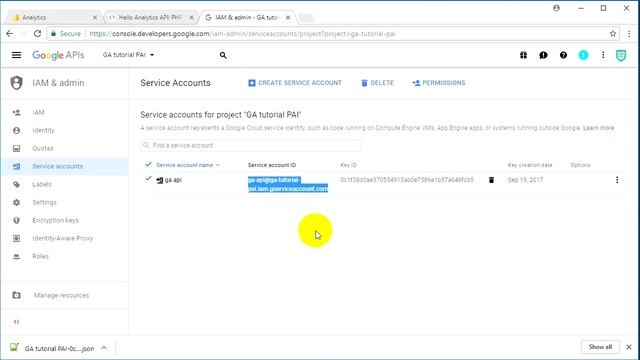
Task: Click the shield extension icon in header
Action: point(621,55)
